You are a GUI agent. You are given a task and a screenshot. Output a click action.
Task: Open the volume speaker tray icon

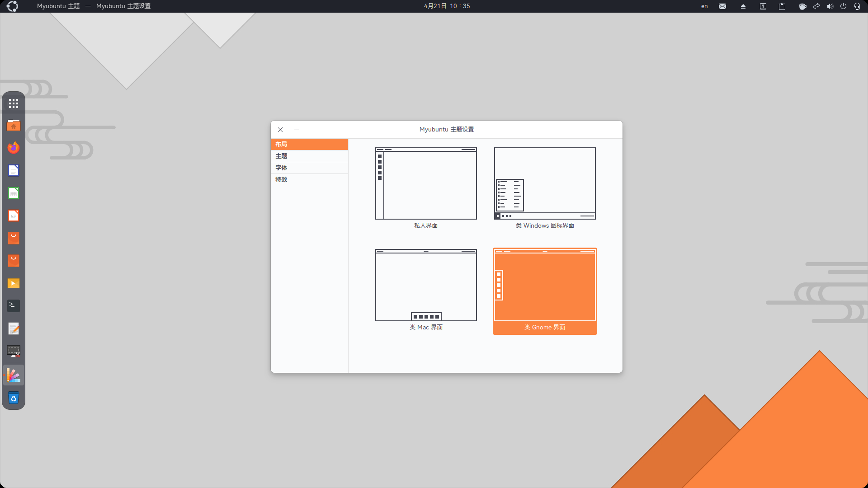[830, 6]
